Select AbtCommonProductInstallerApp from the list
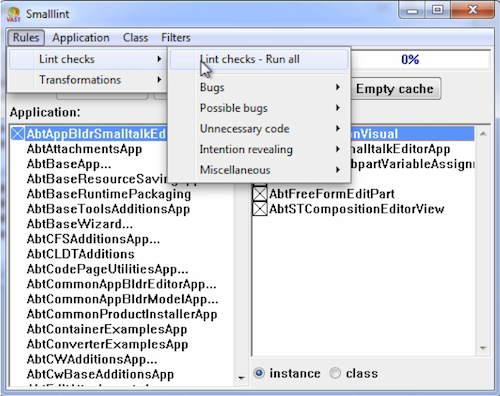The image size is (500, 396). click(122, 314)
